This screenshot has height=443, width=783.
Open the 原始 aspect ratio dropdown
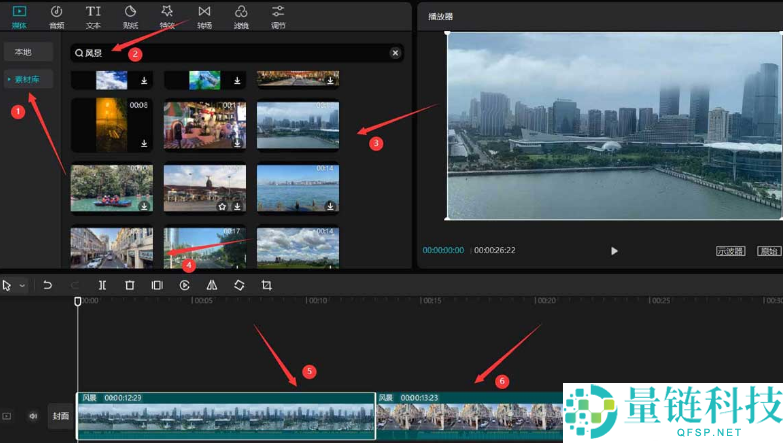pos(768,251)
